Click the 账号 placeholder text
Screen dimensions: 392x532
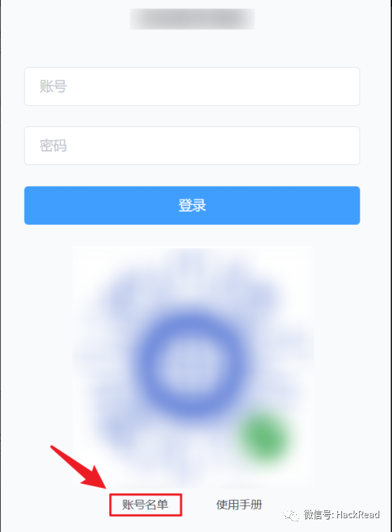point(53,86)
